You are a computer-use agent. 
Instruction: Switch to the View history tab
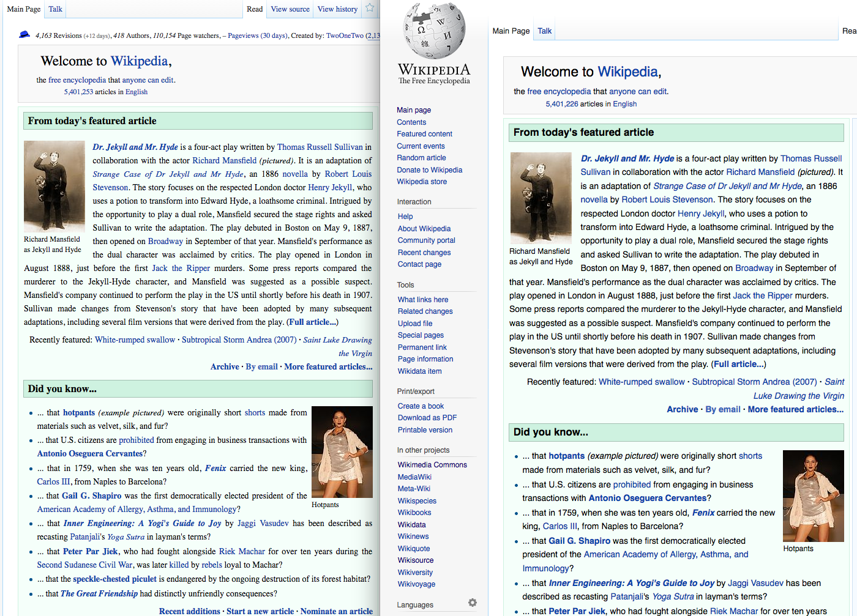(x=337, y=9)
